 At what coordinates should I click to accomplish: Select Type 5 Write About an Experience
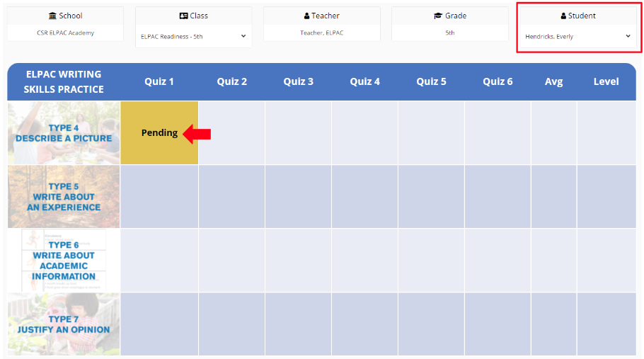[64, 197]
